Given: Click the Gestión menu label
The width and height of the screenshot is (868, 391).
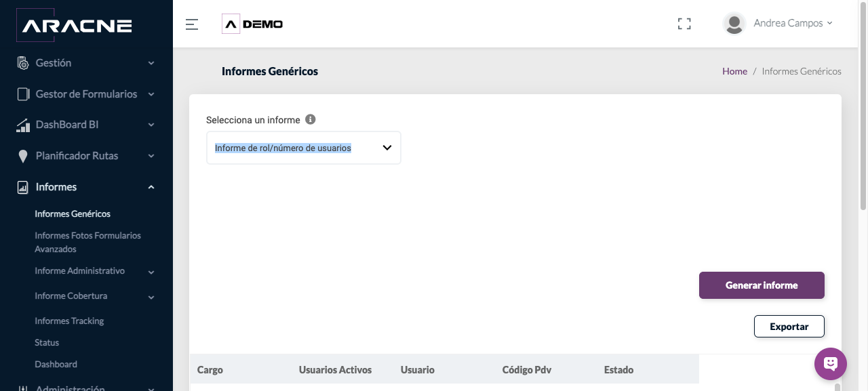Looking at the screenshot, I should pos(54,63).
